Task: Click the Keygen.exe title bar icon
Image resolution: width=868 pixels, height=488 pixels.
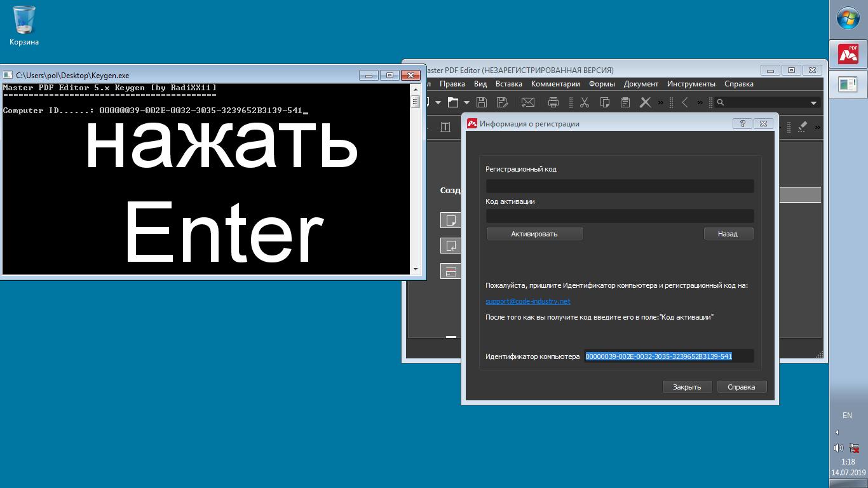Action: (x=8, y=75)
